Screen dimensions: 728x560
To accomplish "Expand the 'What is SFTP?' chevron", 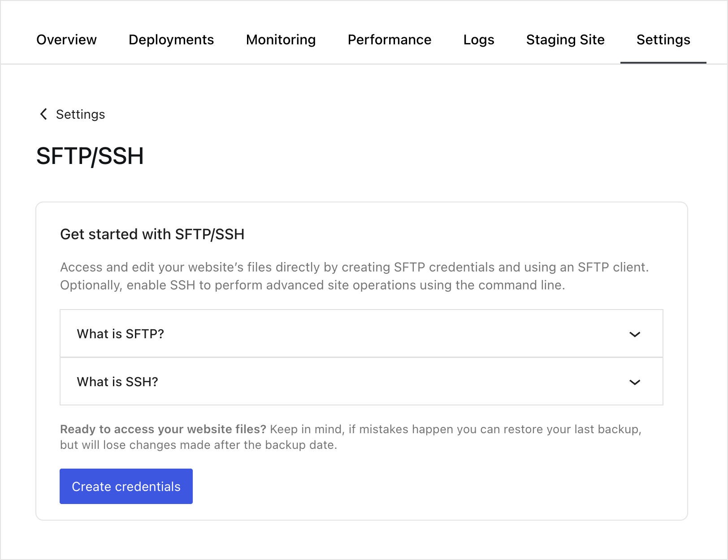I will (x=634, y=334).
